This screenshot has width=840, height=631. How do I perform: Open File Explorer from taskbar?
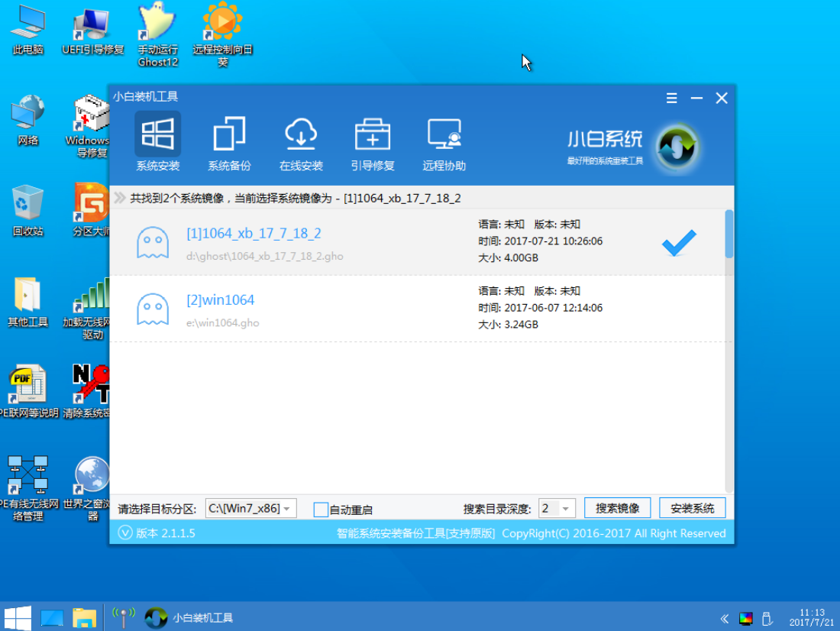(x=84, y=617)
